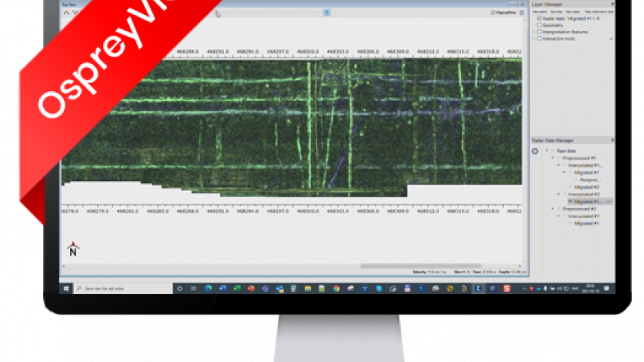Click the green radar slice image
The width and height of the screenshot is (644, 362).
click(291, 127)
